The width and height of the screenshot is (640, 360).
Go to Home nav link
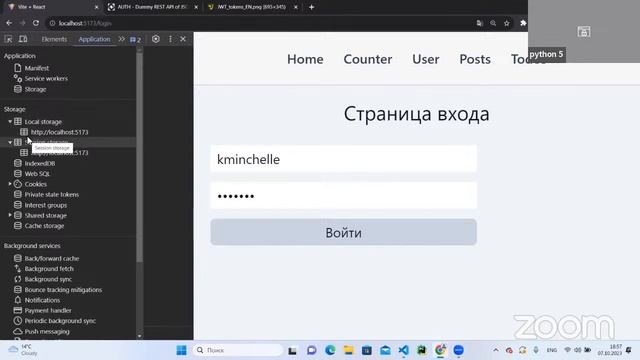point(305,59)
